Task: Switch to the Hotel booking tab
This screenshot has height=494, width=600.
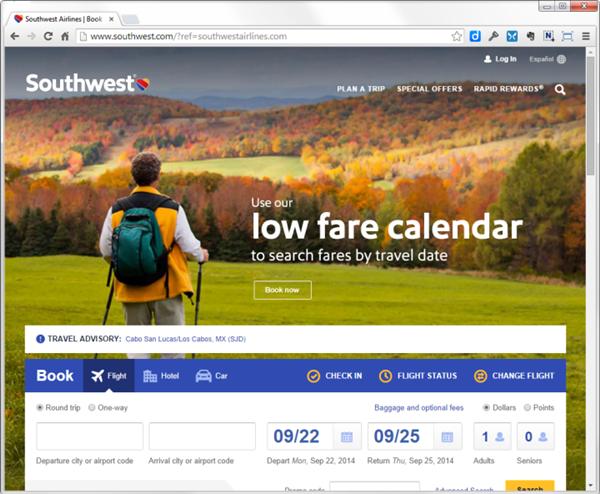Action: (161, 376)
